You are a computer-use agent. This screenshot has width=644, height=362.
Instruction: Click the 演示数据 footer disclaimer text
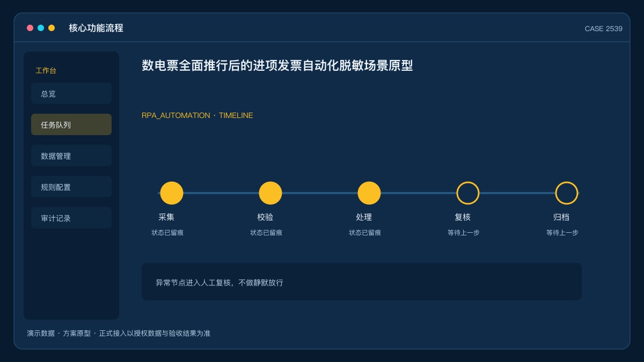tap(119, 333)
